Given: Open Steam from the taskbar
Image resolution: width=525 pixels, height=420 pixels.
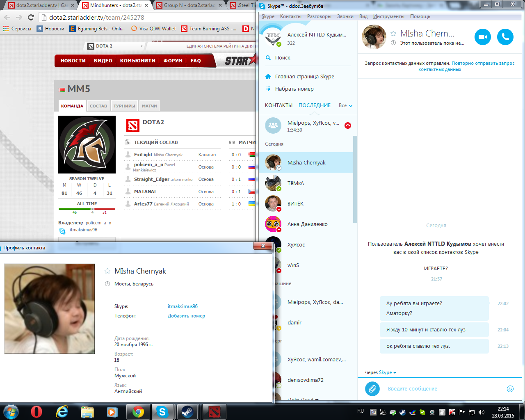Looking at the screenshot, I should [188, 411].
